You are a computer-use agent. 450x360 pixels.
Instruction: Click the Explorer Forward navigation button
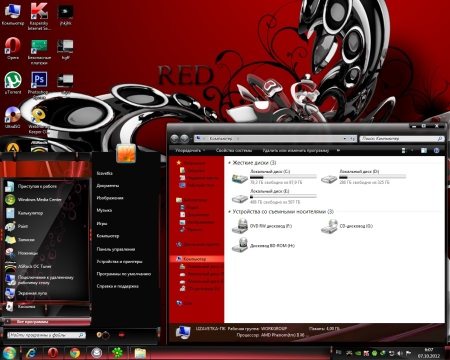click(184, 138)
